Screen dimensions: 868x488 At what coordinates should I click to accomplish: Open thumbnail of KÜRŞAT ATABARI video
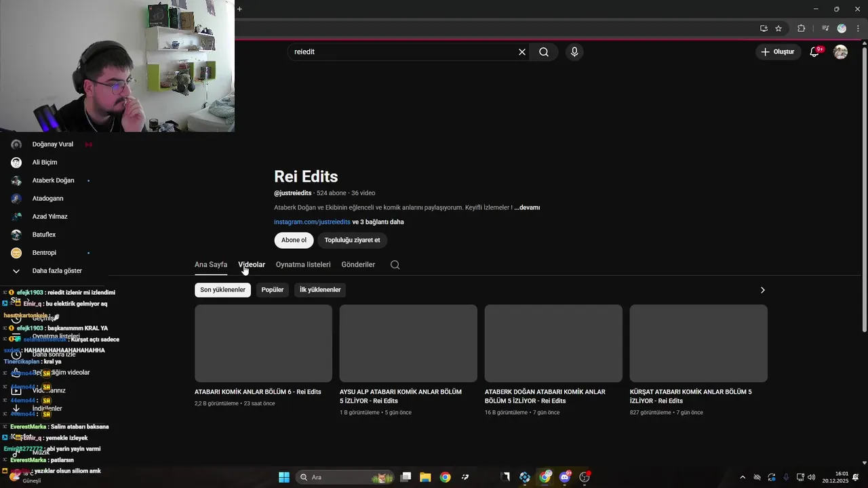point(698,343)
